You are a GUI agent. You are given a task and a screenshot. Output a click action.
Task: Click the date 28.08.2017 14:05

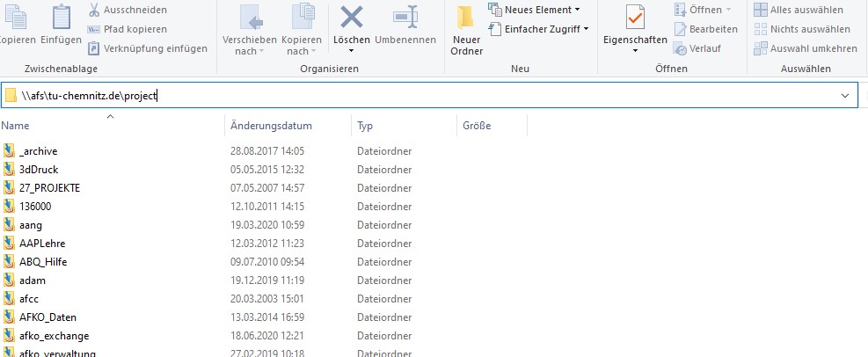coord(267,150)
